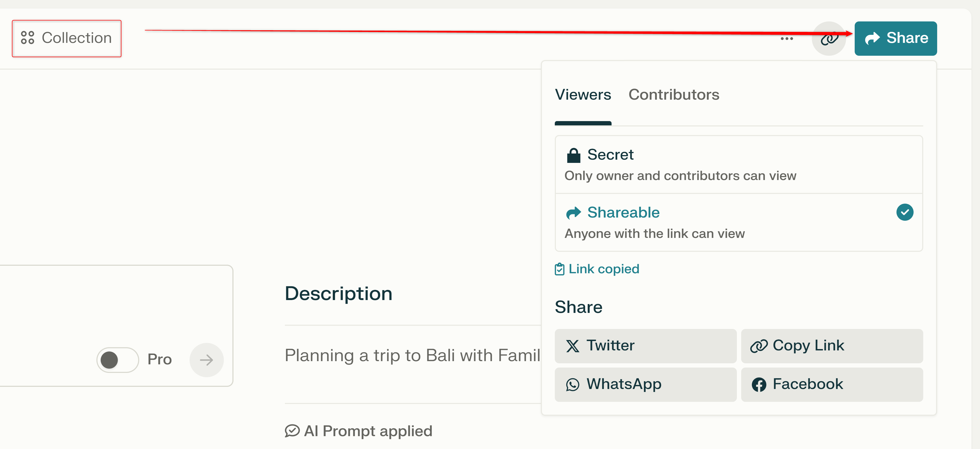Click the Copy Link button

pos(832,346)
